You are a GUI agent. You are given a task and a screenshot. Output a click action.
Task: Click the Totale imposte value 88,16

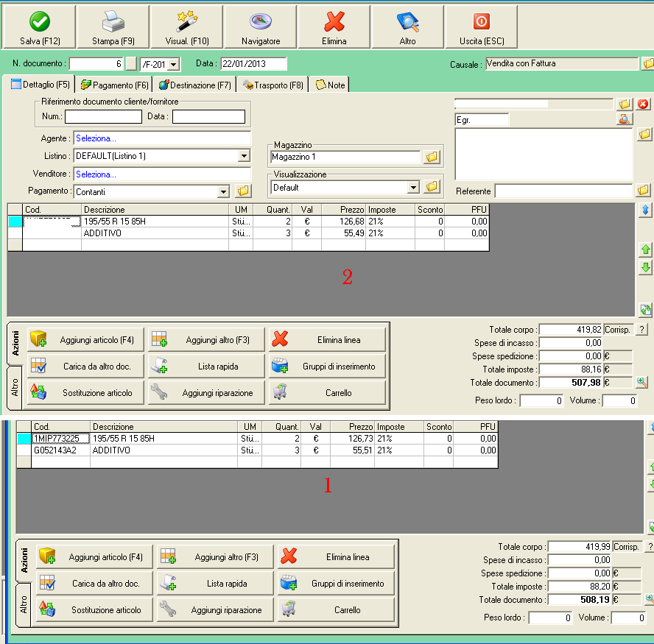click(x=571, y=369)
